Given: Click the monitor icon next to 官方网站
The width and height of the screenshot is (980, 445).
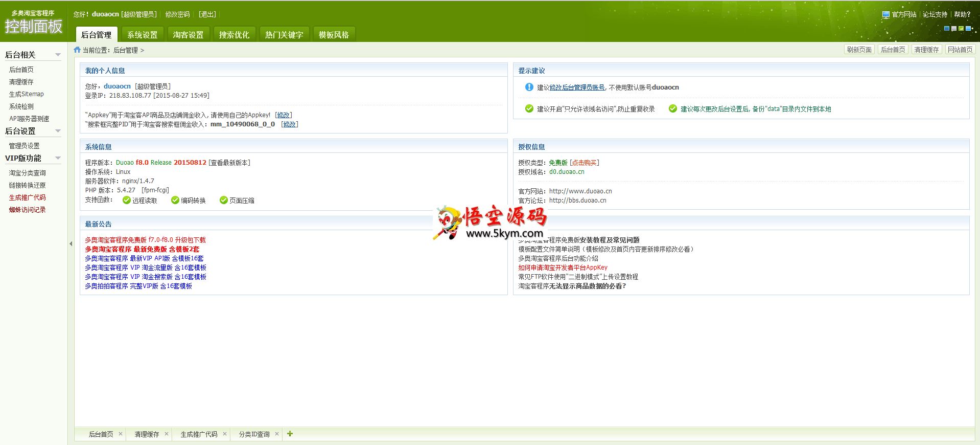Looking at the screenshot, I should coord(886,14).
